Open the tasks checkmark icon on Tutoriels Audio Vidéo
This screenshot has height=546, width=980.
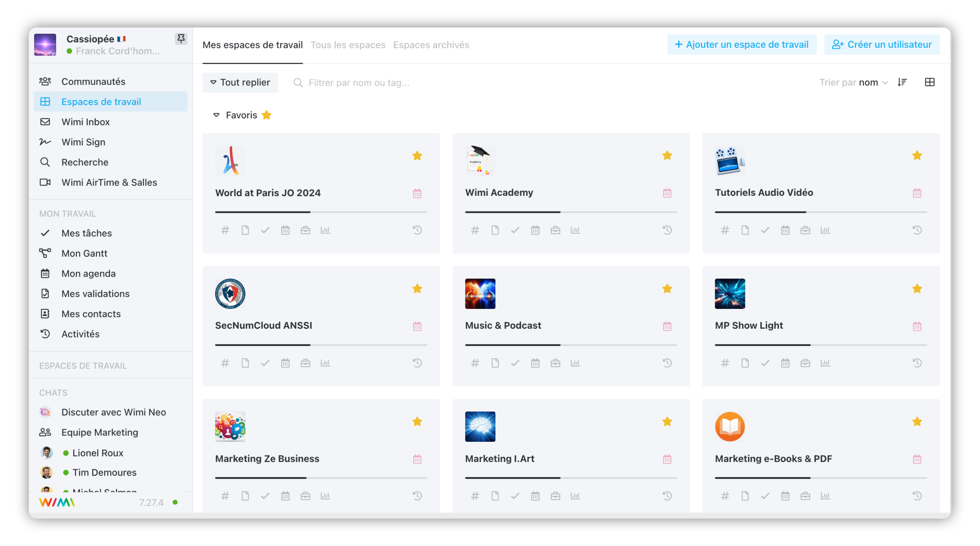click(x=765, y=230)
